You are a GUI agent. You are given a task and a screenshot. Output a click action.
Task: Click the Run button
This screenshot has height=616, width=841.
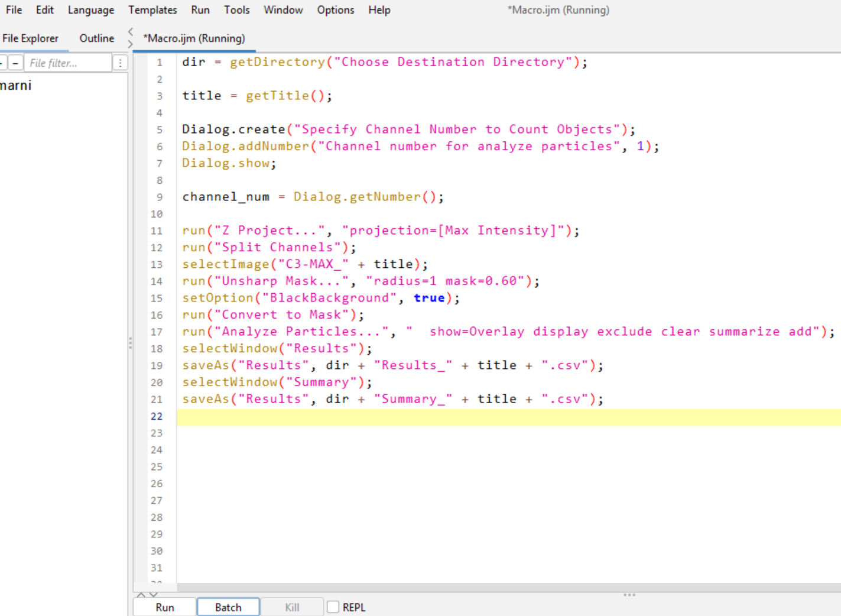(x=165, y=607)
